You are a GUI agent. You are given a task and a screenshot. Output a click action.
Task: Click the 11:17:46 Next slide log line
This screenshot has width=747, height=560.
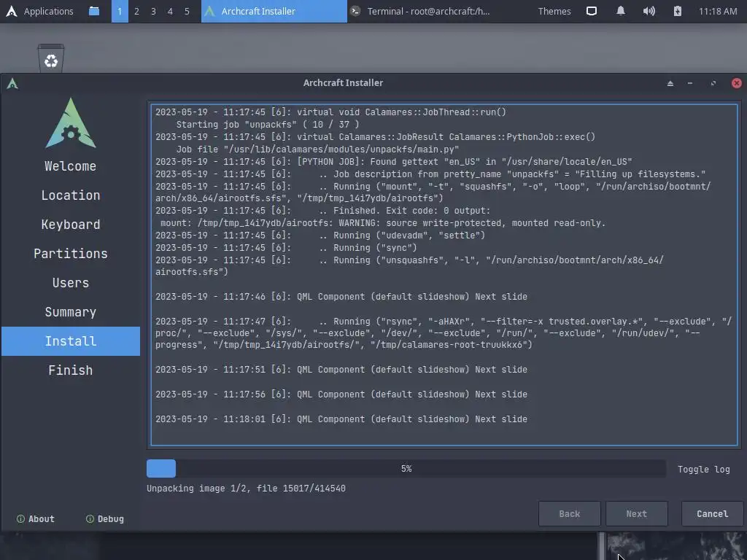pyautogui.click(x=341, y=297)
